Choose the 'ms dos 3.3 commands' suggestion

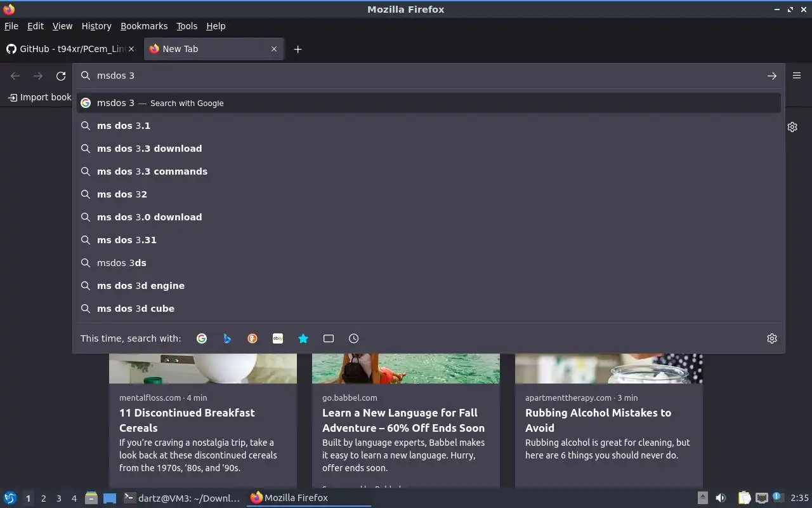429,171
